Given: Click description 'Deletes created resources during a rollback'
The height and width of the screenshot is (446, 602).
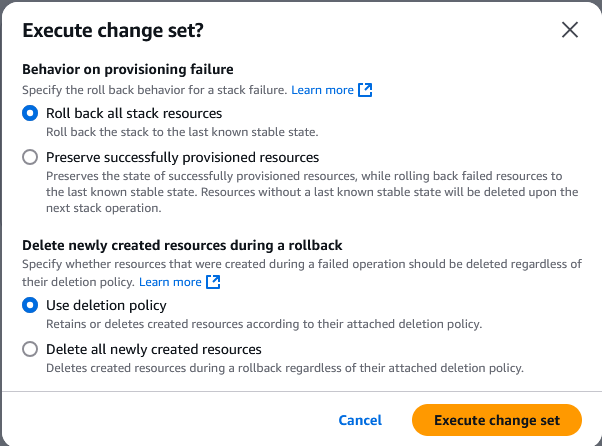Looking at the screenshot, I should pos(285,368).
